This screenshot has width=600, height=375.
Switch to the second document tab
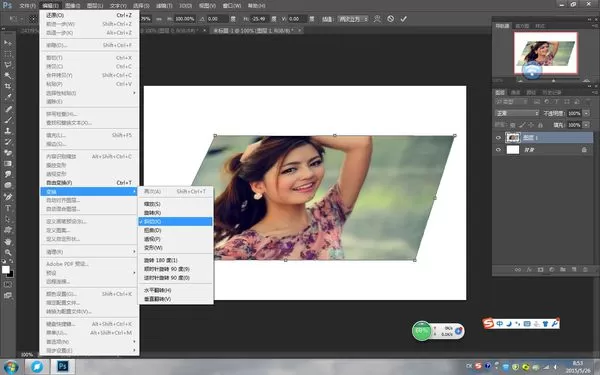coord(256,30)
